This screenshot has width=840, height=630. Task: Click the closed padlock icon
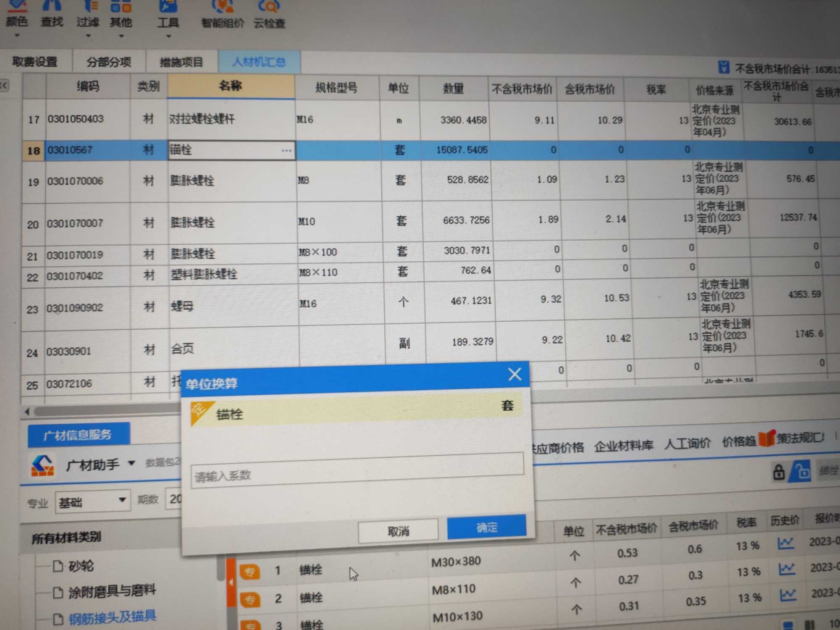[779, 472]
